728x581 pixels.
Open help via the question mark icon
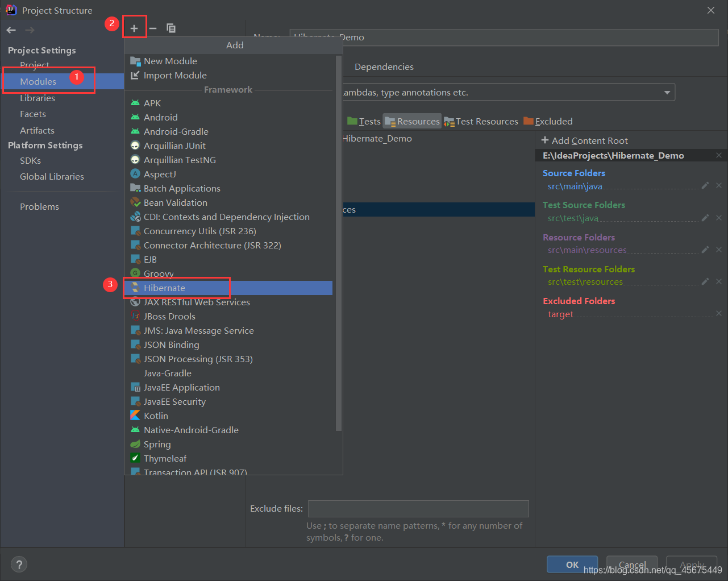pos(19,564)
